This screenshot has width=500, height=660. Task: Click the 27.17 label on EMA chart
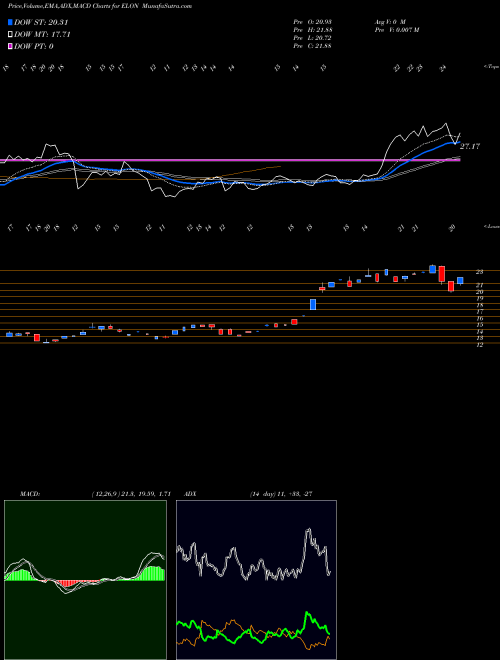(470, 146)
